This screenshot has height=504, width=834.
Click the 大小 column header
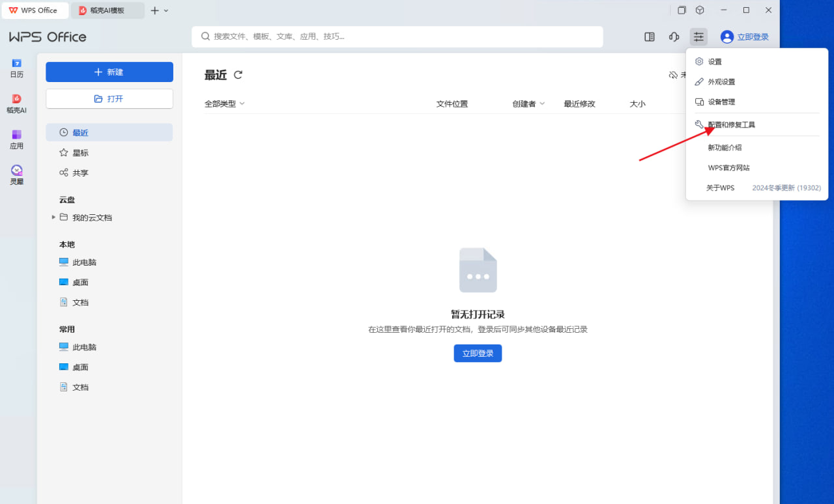click(x=637, y=104)
